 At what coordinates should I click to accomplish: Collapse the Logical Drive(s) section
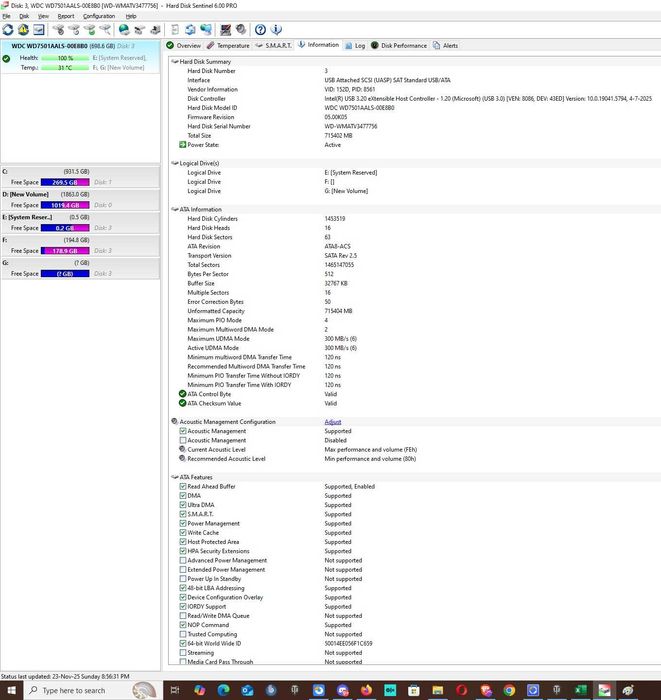pos(175,163)
